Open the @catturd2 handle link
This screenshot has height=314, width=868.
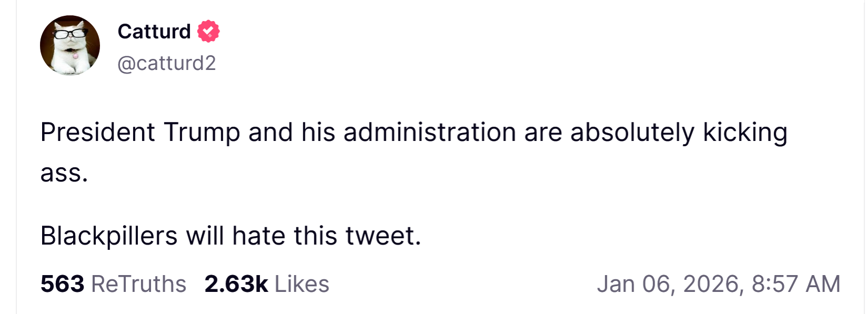(x=166, y=63)
